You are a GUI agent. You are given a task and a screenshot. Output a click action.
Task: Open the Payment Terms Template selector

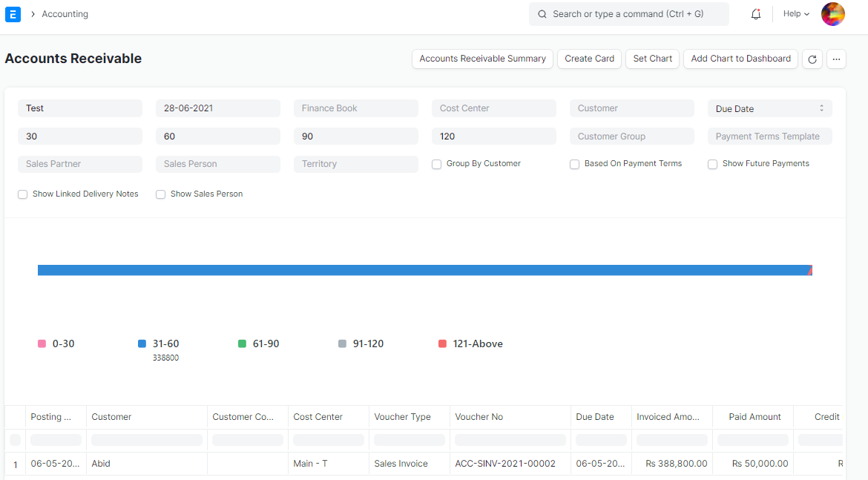point(769,136)
